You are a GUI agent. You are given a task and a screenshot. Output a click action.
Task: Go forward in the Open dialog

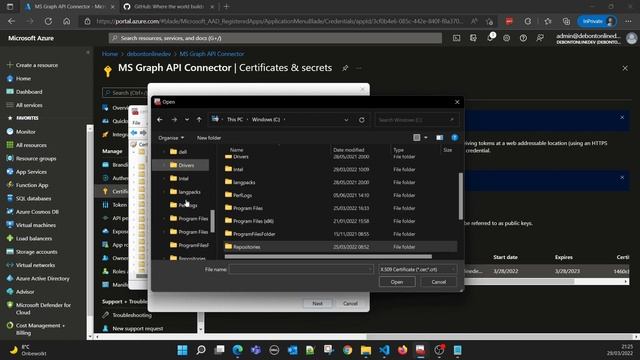pos(174,120)
